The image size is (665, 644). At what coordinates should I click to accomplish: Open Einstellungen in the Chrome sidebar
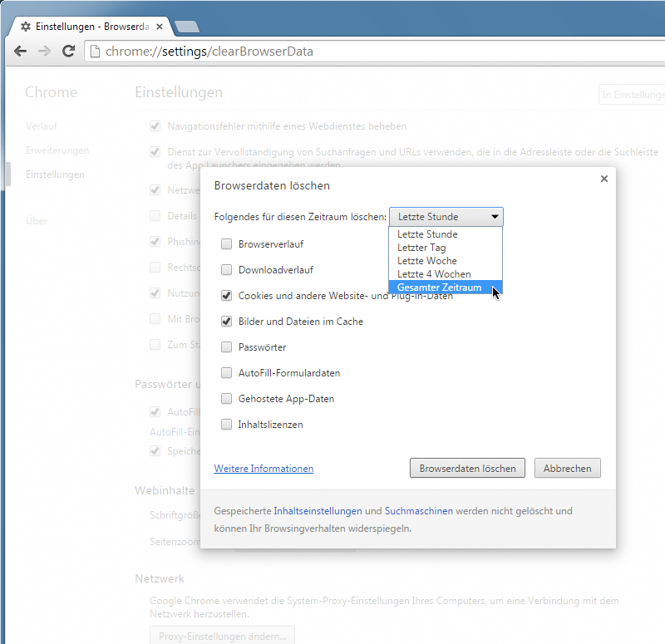point(55,175)
